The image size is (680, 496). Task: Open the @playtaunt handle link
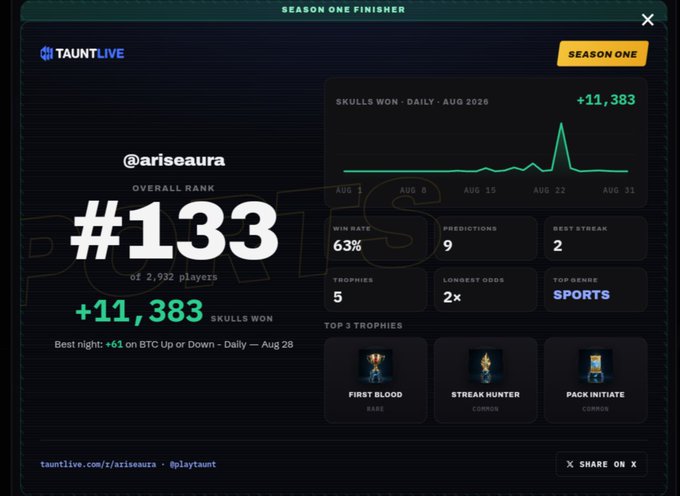coord(193,464)
